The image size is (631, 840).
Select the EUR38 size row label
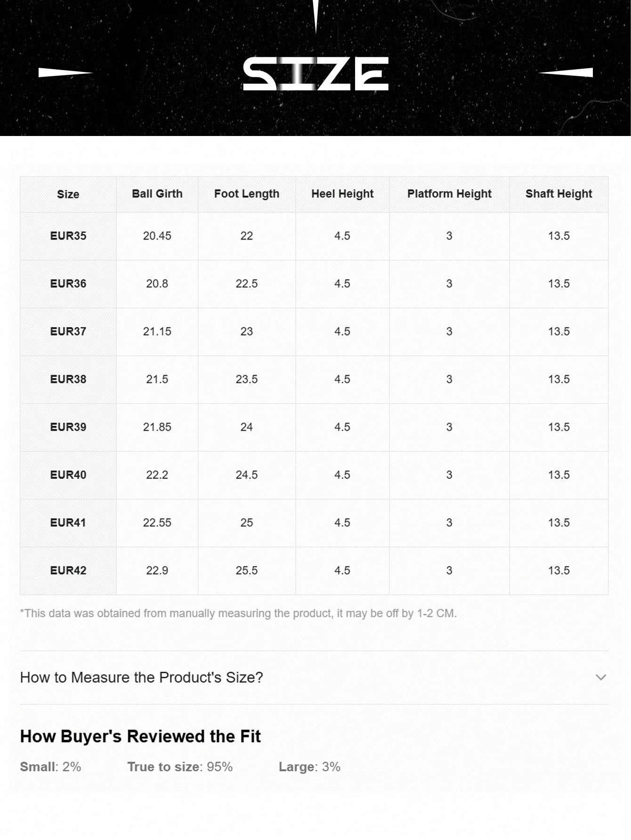68,379
